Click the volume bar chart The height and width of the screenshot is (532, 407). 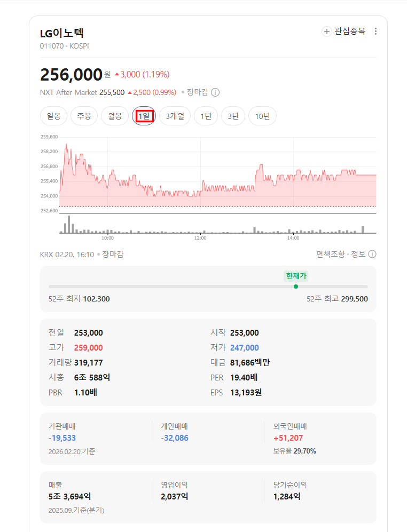(x=218, y=224)
